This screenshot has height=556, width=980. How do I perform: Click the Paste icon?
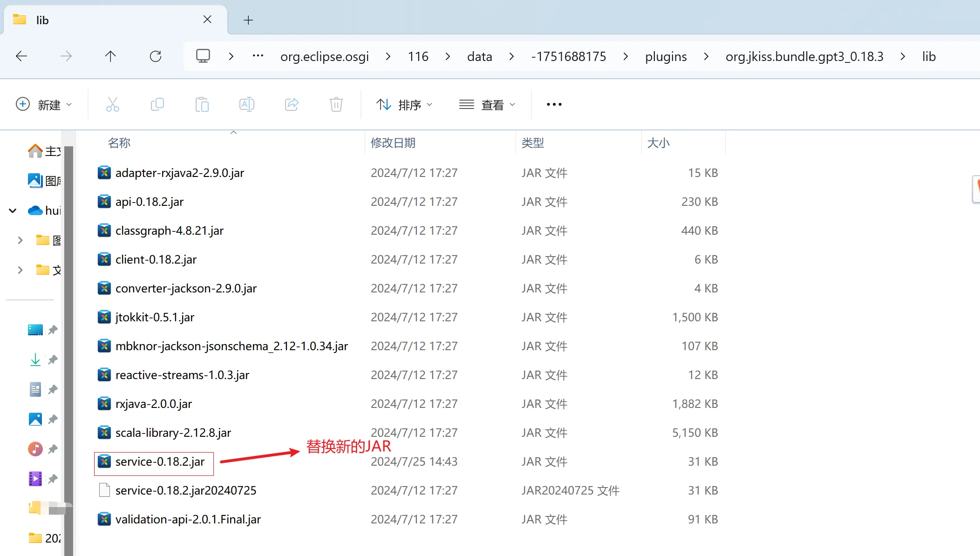pyautogui.click(x=202, y=104)
